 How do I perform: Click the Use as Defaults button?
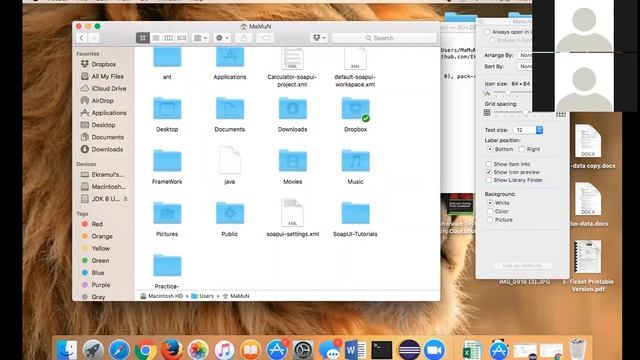[x=522, y=266]
